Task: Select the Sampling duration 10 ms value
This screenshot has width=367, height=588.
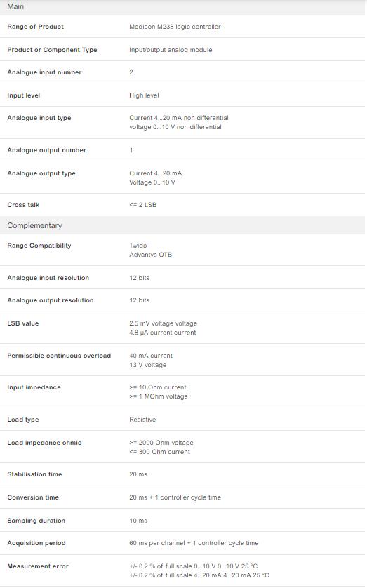Action: click(x=138, y=521)
